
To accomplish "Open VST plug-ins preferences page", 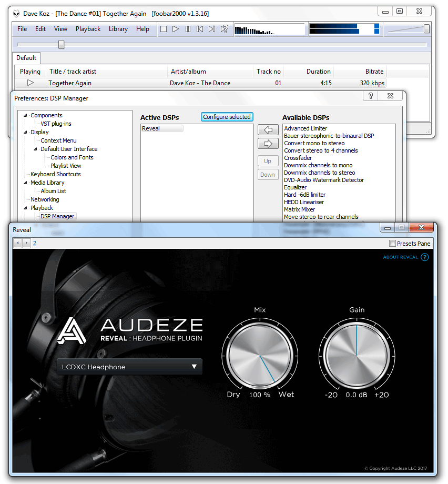I will click(x=56, y=124).
